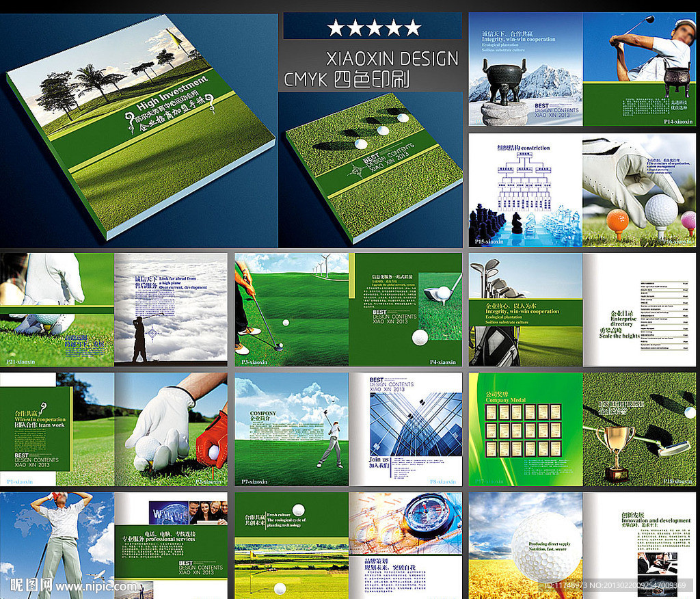Image resolution: width=700 pixels, height=599 pixels.
Task: Click the P3-xiaoxin page label
Action: click(254, 362)
